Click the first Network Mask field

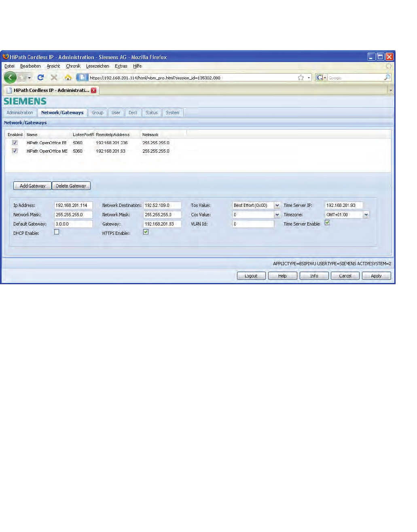click(x=74, y=215)
